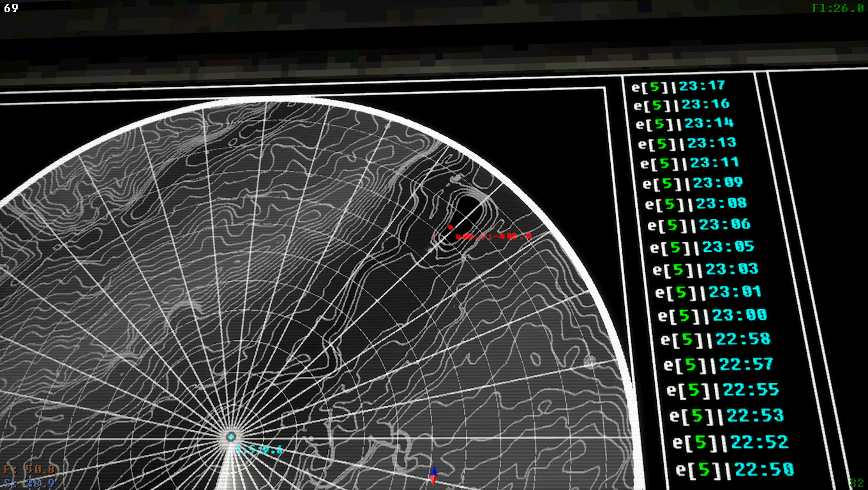The image size is (868, 490).
Task: Click the red target dot on the radar
Action: pos(450,227)
